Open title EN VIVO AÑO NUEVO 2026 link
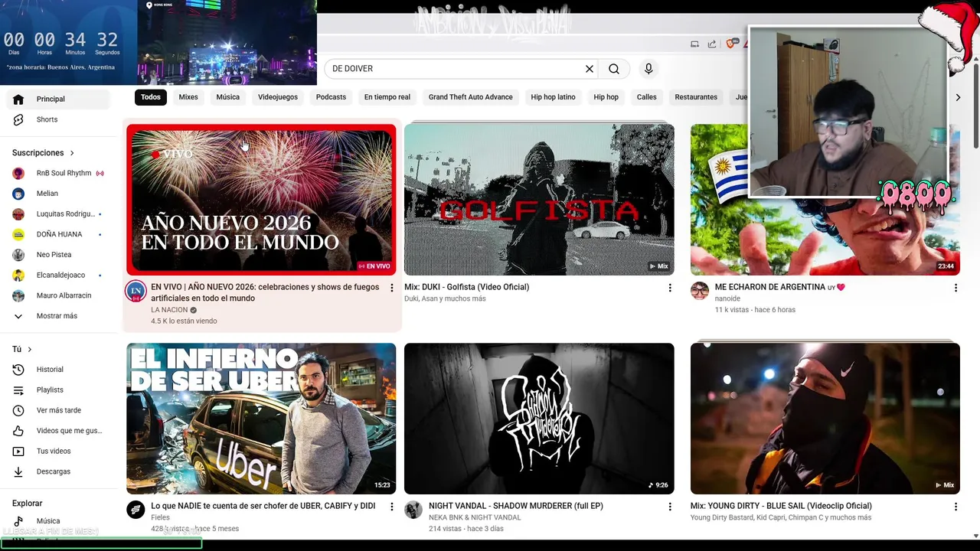This screenshot has width=980, height=551. (x=265, y=292)
